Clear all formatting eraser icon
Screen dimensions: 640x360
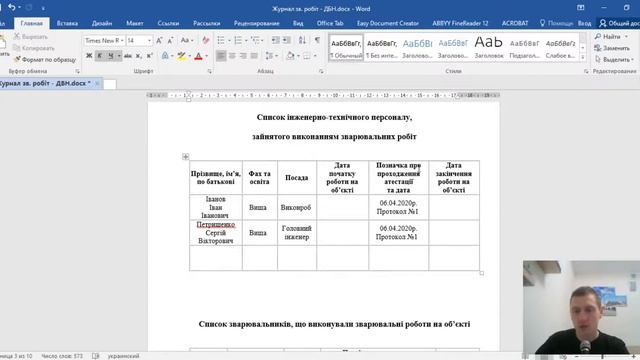206,40
